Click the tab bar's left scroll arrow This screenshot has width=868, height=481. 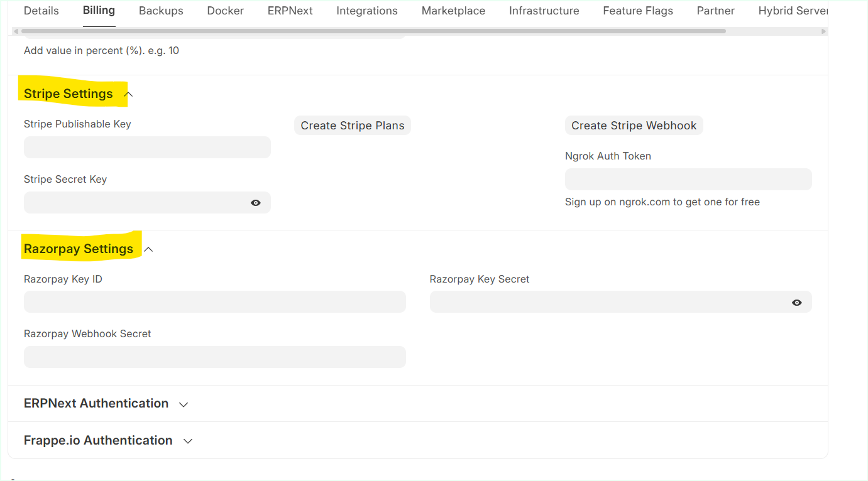click(x=16, y=31)
